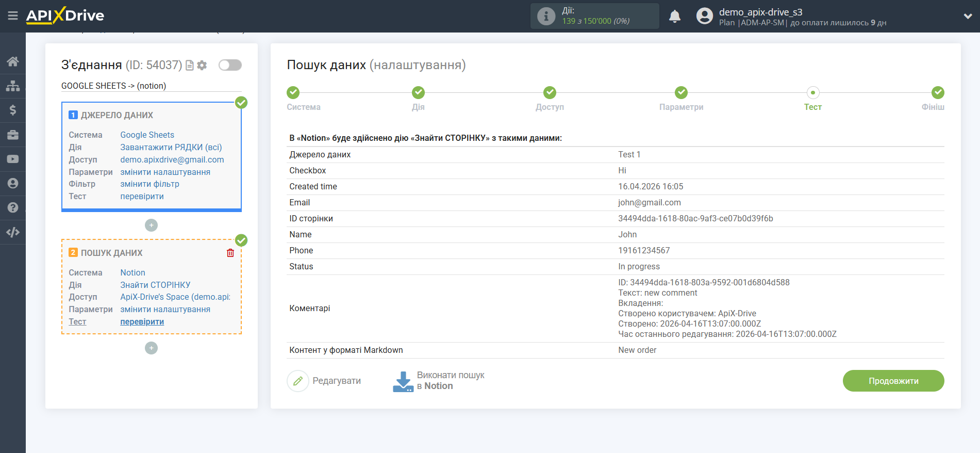Click the green 'Продовжити' button
This screenshot has width=980, height=453.
[893, 381]
